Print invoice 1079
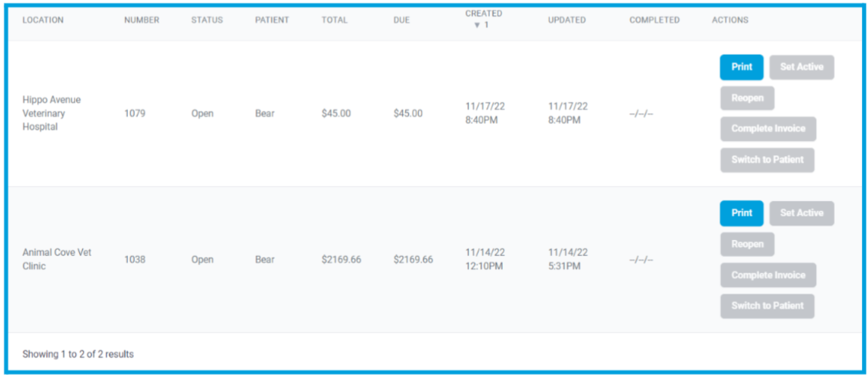 pos(741,67)
